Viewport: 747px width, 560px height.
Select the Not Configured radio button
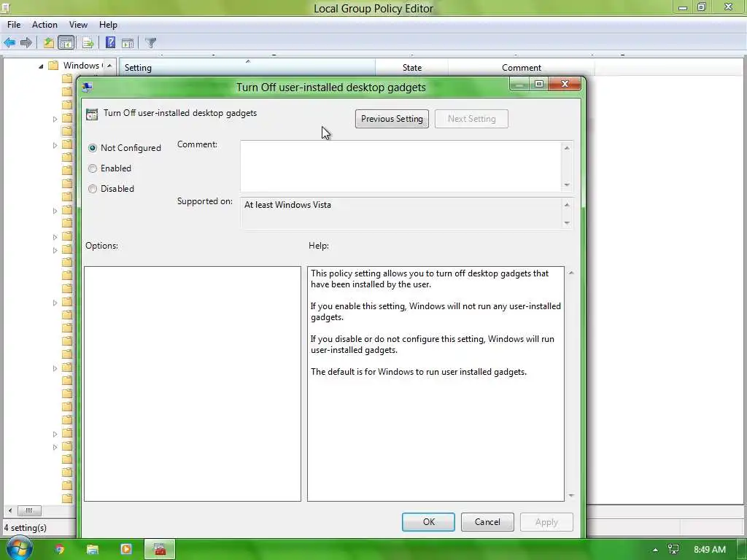click(93, 148)
